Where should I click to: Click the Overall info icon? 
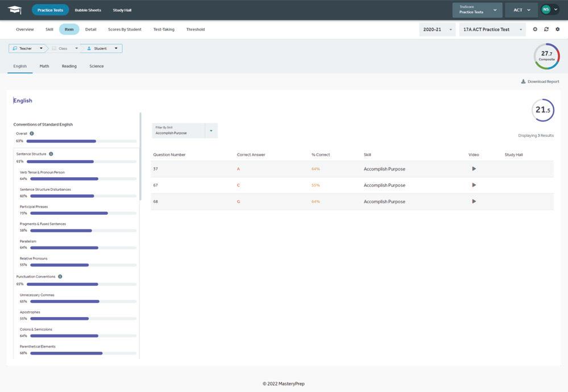(32, 134)
